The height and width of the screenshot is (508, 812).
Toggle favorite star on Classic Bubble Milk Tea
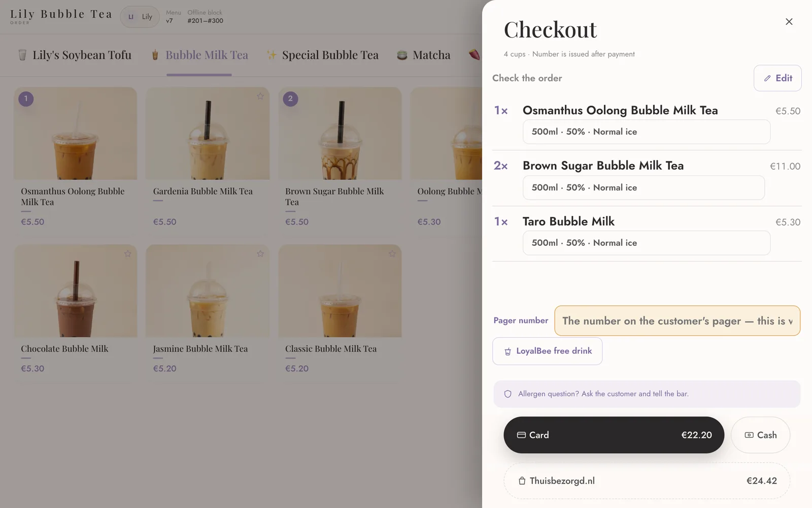[x=392, y=253]
